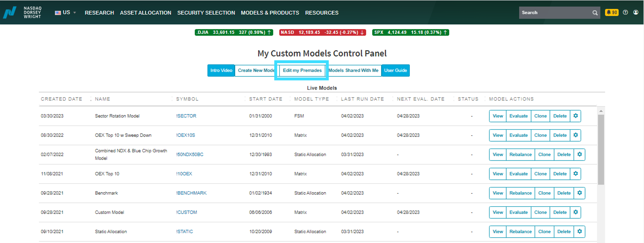Open gear settings for OEX Top 10

[x=576, y=174]
